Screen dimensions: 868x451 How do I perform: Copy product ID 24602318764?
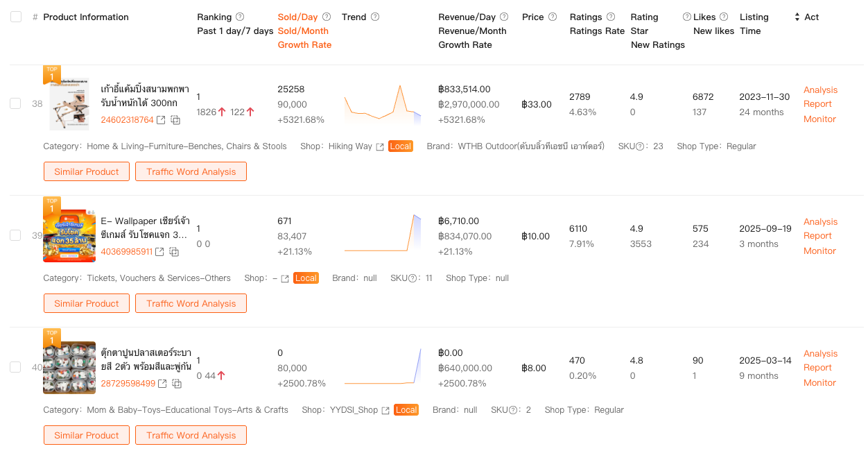[176, 120]
